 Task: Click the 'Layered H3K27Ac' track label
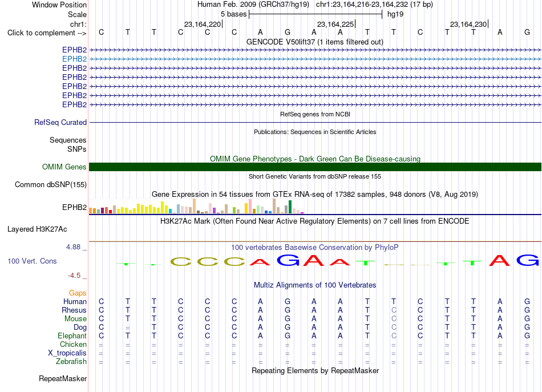coord(37,229)
